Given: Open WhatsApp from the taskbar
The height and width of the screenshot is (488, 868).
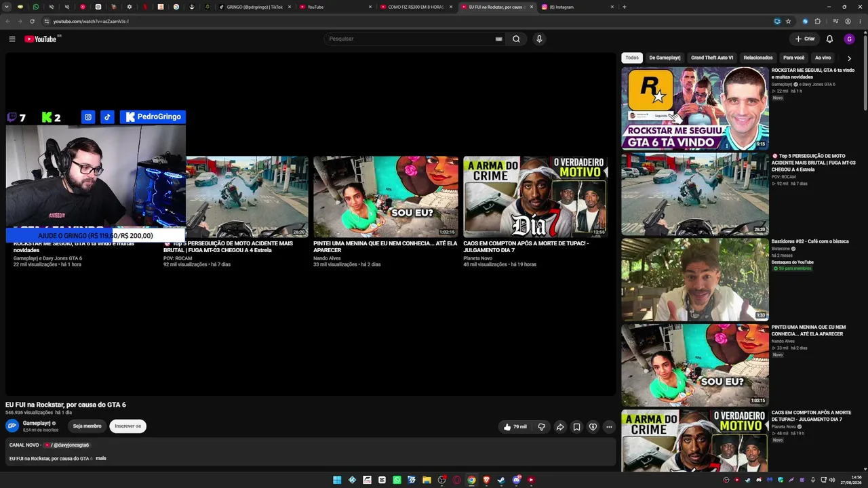Looking at the screenshot, I should point(397,480).
